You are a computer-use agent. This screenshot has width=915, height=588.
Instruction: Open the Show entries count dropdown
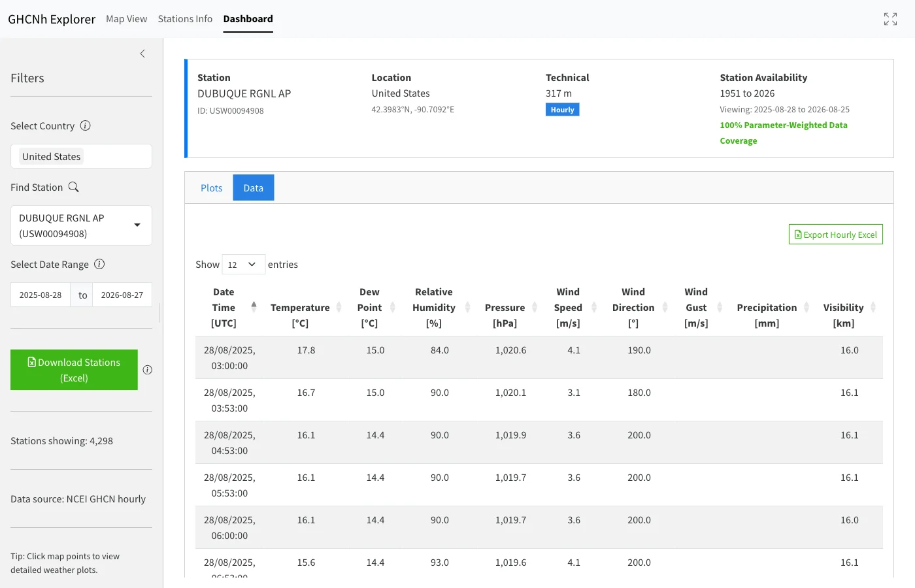pos(243,265)
